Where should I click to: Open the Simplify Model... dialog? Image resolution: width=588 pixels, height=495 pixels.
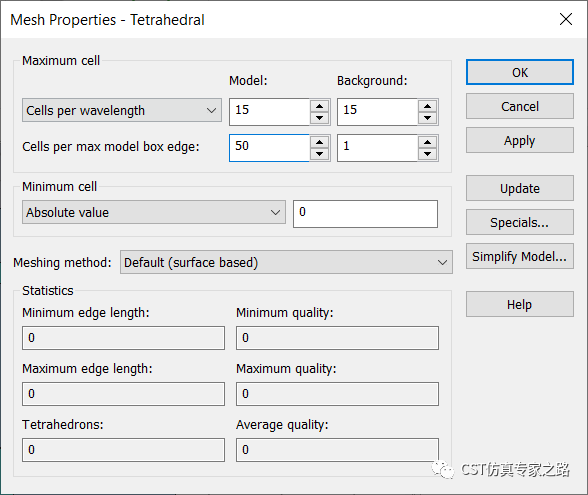point(520,256)
